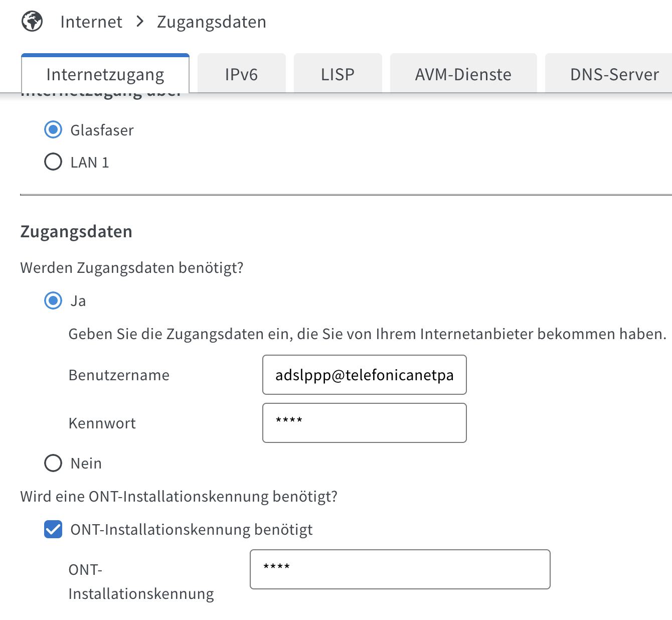Choose LAN 1 as internet access
Viewport: 672px width, 620px height.
point(53,162)
